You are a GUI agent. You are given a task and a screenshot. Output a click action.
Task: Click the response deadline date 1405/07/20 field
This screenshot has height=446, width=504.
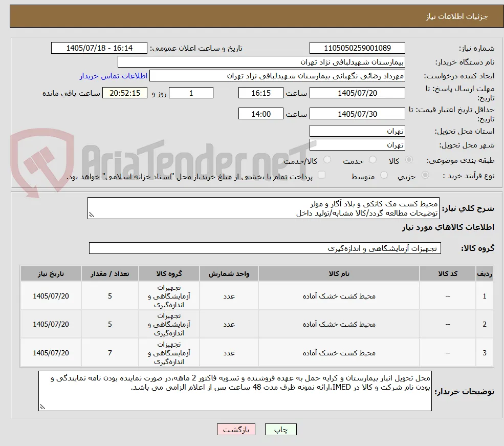(357, 93)
